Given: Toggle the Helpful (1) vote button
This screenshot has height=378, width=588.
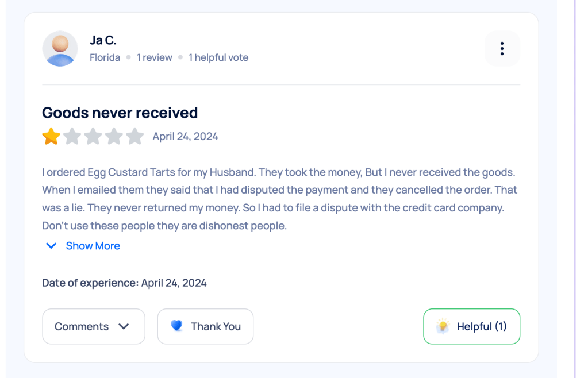Looking at the screenshot, I should (472, 326).
